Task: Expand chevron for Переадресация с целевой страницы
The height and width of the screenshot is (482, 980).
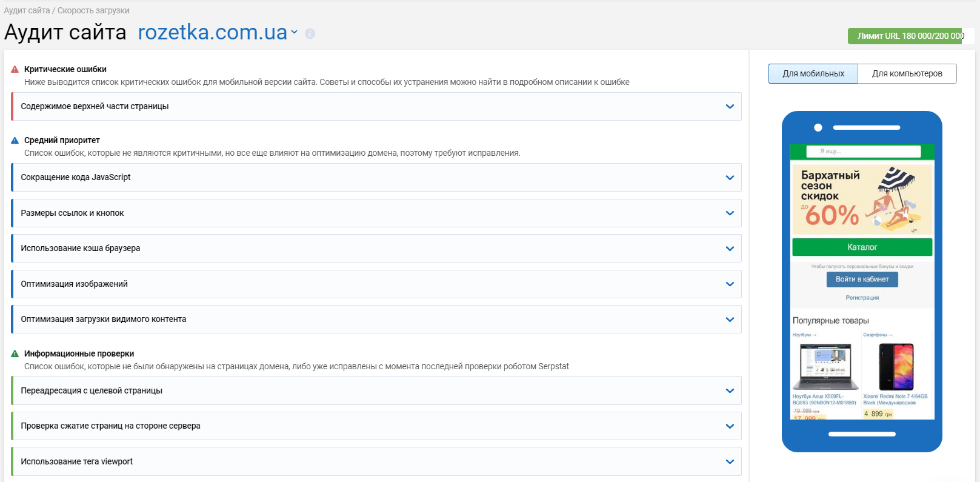Action: click(730, 391)
